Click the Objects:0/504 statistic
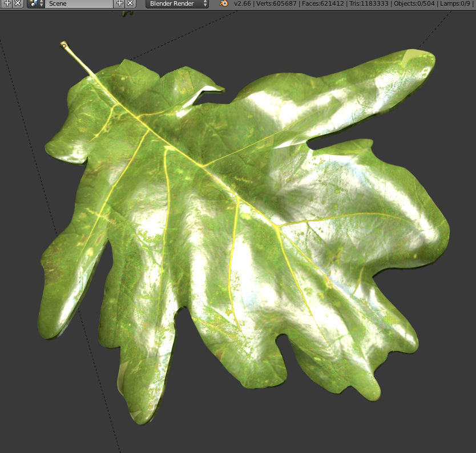This screenshot has height=453, width=476. coord(414,3)
